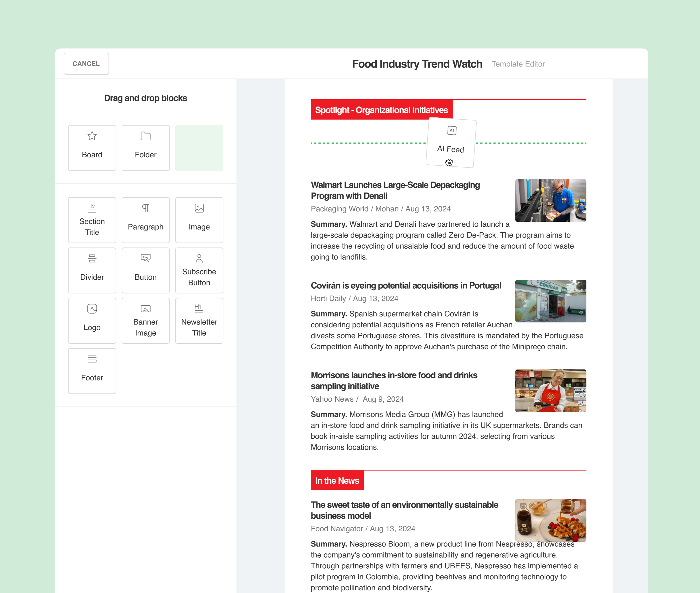Select the In the News section header
Viewport: 700px width, 593px height.
point(337,480)
